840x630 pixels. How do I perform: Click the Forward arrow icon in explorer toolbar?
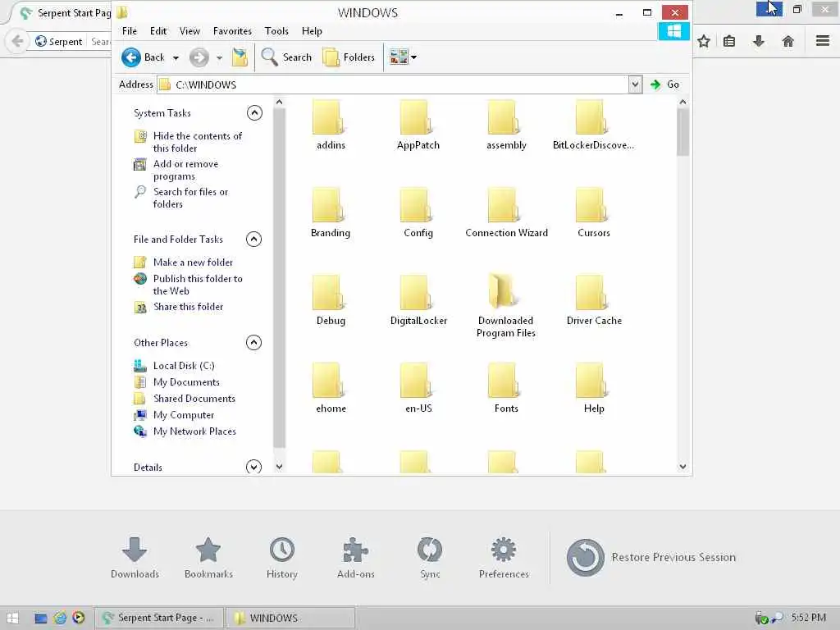[x=199, y=57]
